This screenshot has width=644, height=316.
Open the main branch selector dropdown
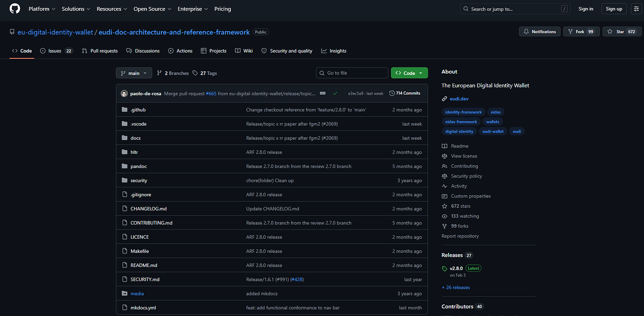tap(134, 73)
